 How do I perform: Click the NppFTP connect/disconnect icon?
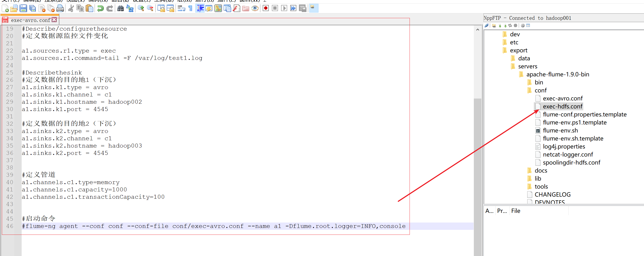pos(487,25)
